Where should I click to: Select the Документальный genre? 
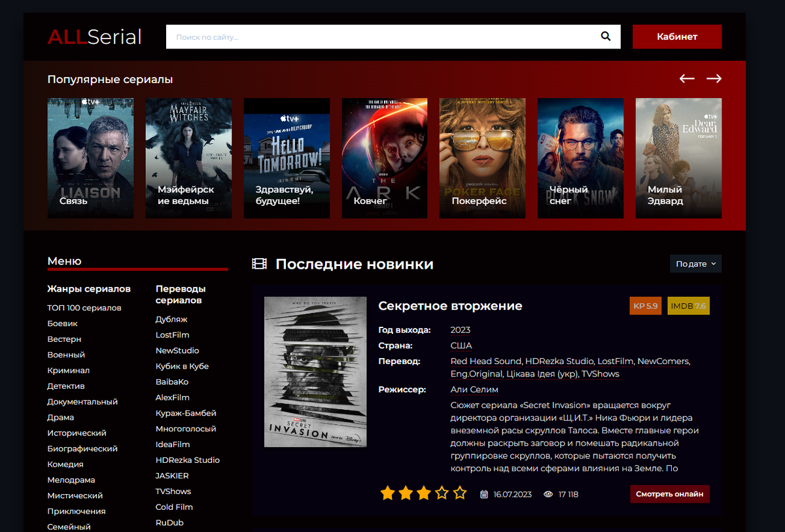(82, 402)
